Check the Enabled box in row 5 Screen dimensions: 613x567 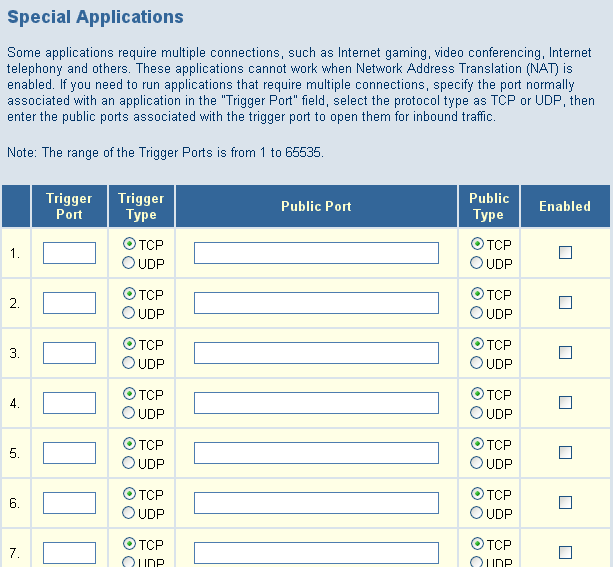click(565, 453)
